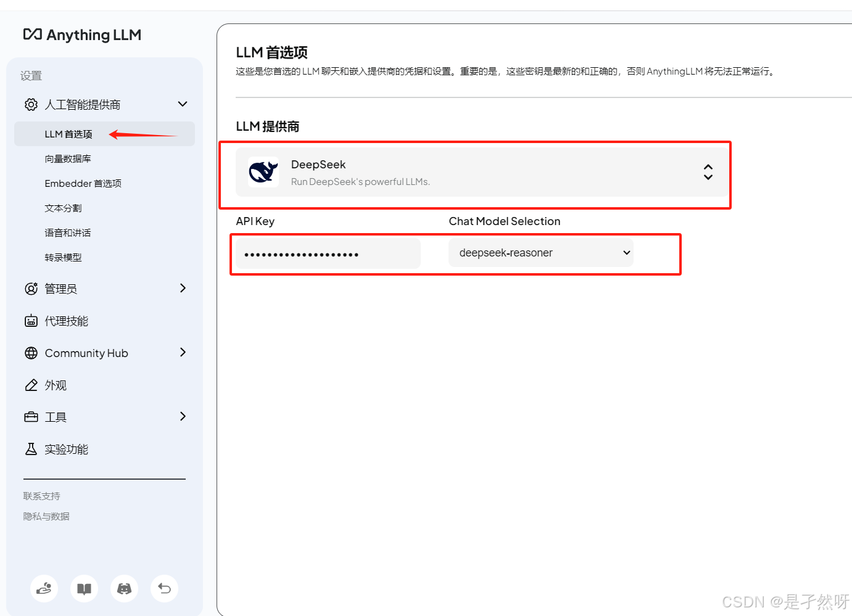Click the DeepSeek whale logo
This screenshot has height=616, width=852.
tap(263, 172)
